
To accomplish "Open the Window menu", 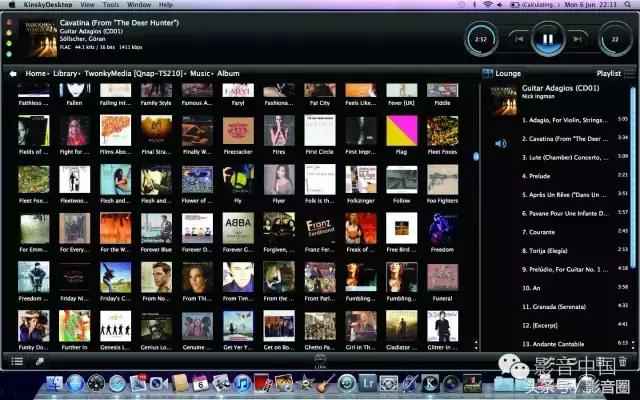I will [x=139, y=5].
